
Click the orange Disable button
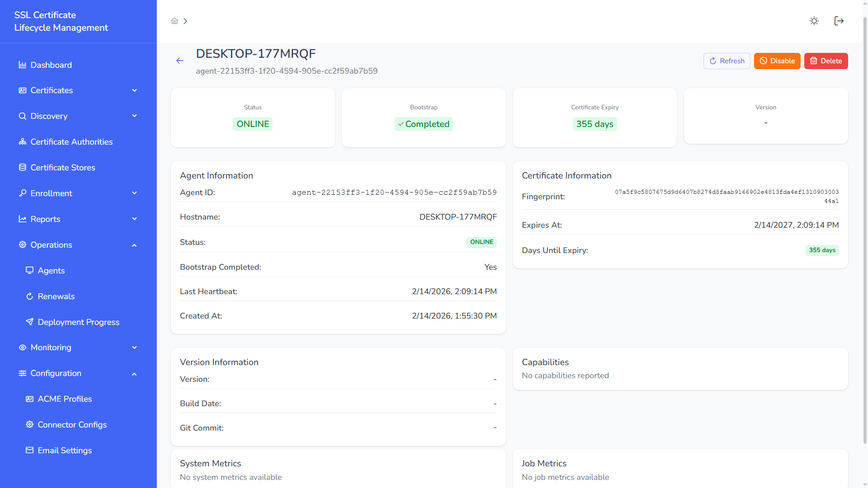coord(777,61)
